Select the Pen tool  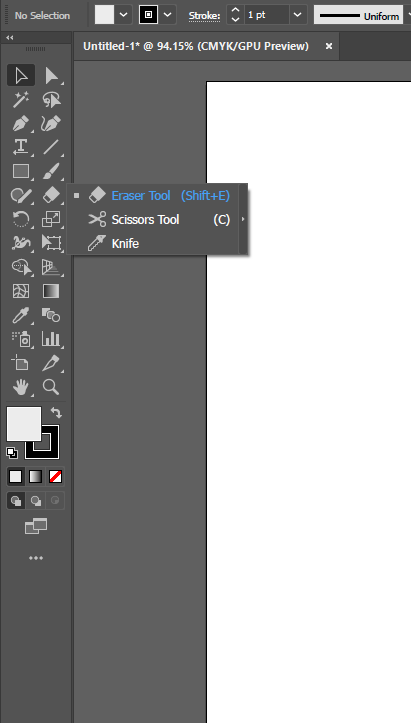(21, 124)
